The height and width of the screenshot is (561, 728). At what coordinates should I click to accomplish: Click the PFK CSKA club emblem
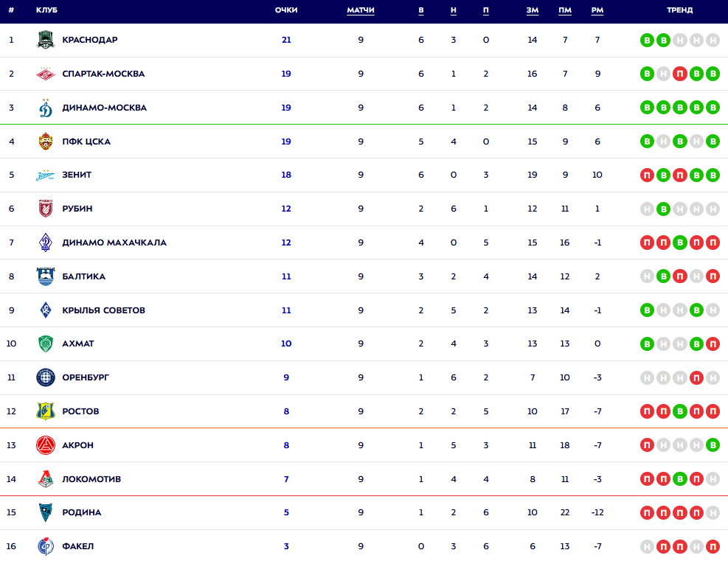[46, 141]
